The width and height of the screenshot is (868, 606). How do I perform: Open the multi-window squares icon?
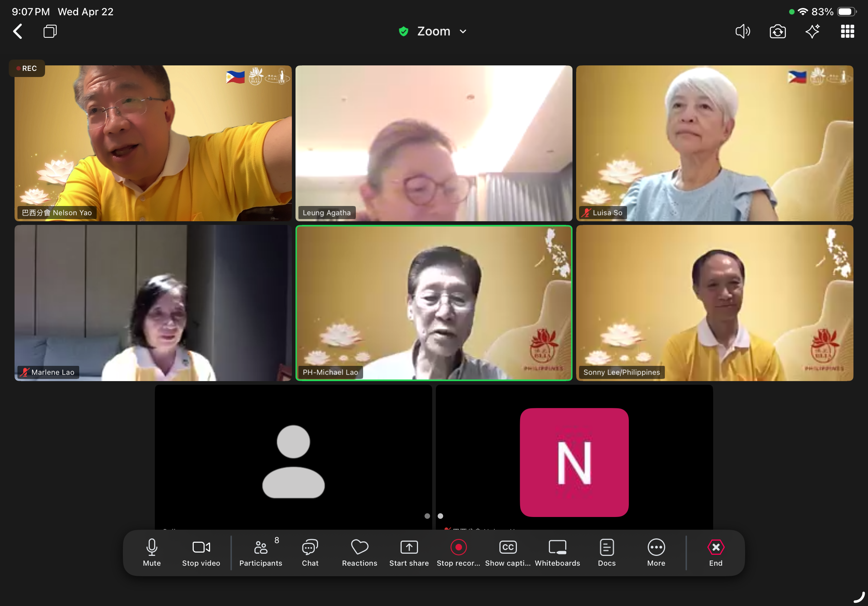pos(50,31)
